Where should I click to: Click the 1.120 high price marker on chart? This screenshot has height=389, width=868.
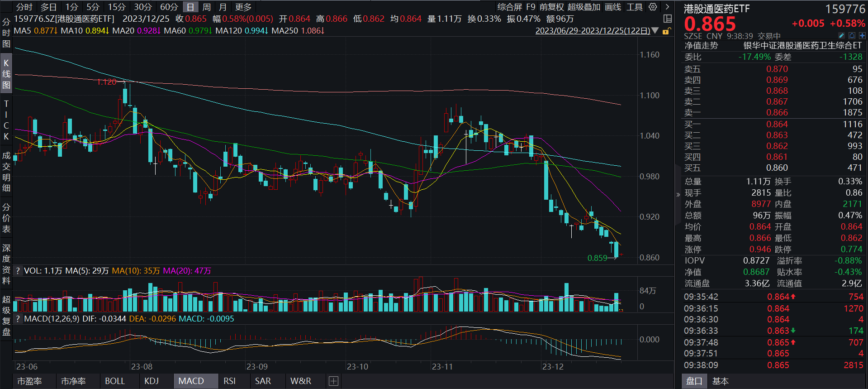[107, 82]
